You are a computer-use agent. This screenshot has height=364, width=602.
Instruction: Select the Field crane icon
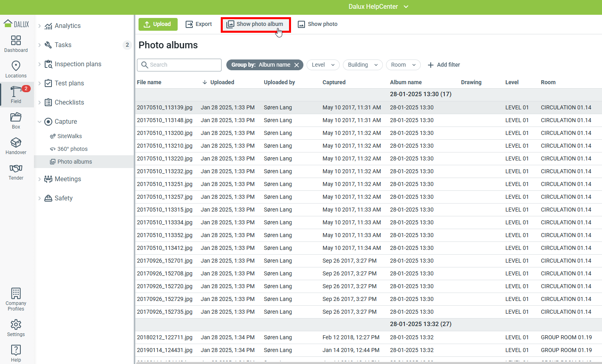(16, 92)
